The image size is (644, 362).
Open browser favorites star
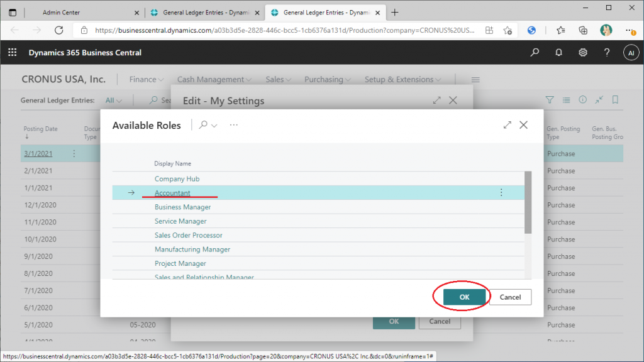point(560,30)
